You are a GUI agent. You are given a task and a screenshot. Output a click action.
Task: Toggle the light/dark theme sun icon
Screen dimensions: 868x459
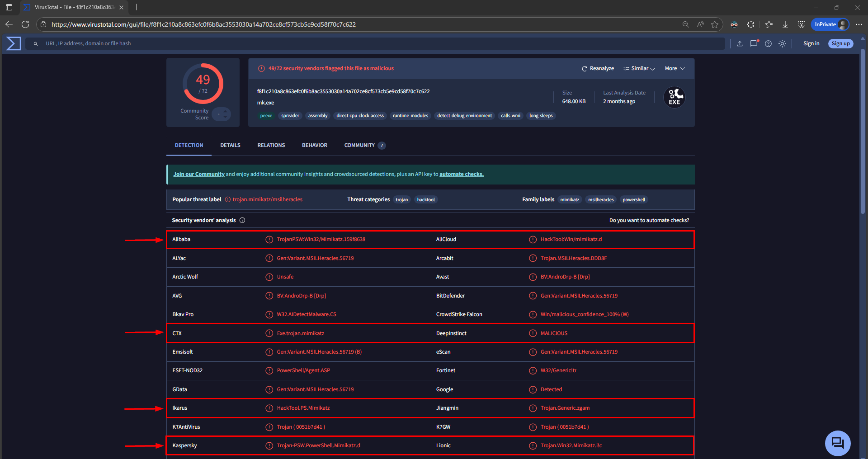[782, 43]
